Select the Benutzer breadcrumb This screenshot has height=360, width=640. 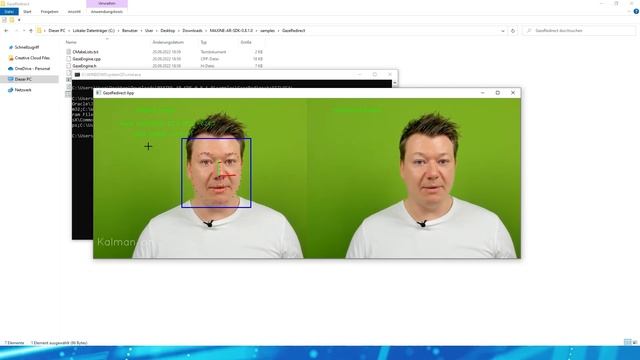130,31
